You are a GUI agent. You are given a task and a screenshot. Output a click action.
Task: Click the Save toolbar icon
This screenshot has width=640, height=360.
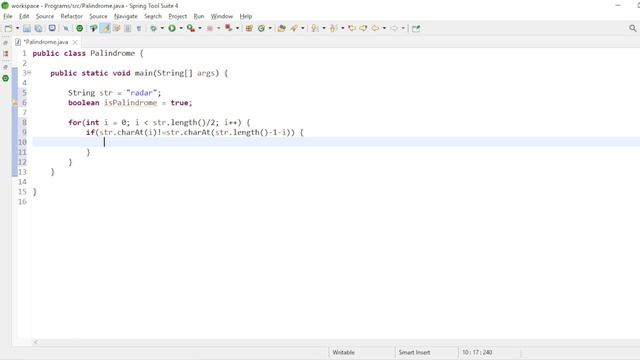tap(27, 28)
